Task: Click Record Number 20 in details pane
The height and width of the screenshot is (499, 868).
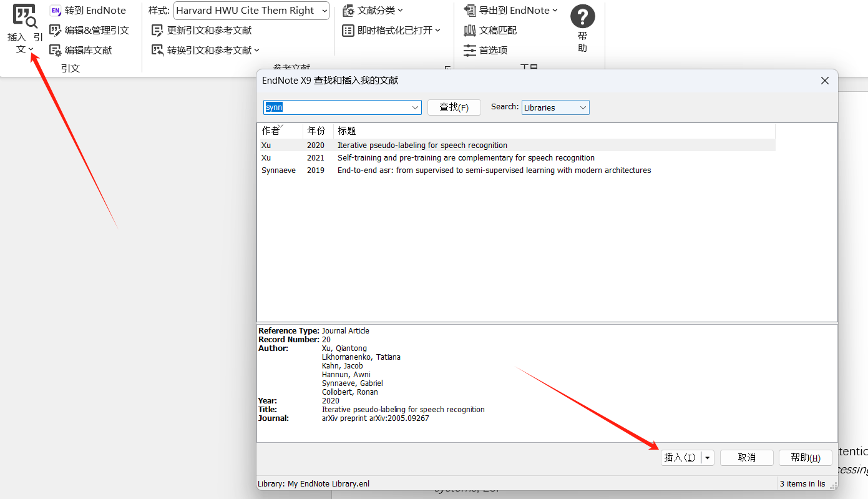Action: point(326,340)
